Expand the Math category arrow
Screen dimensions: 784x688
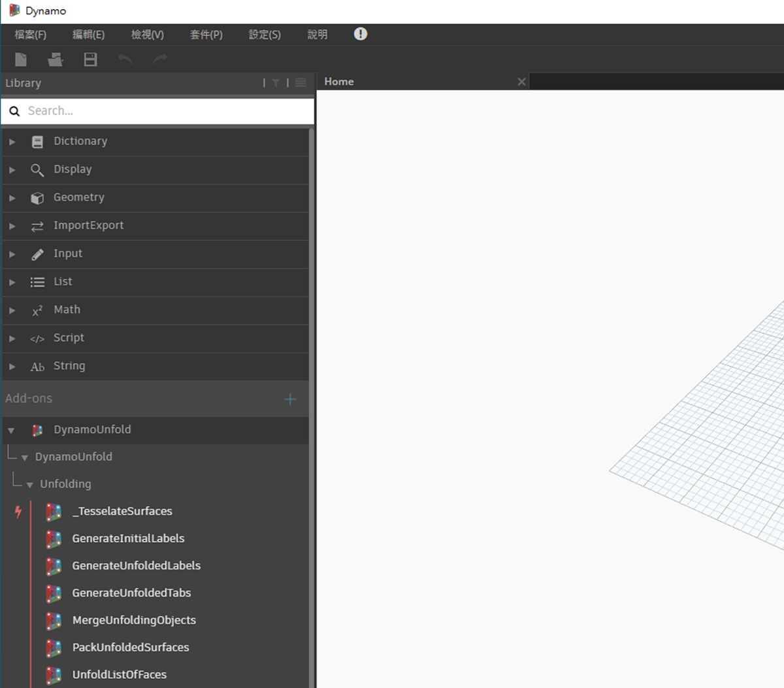[x=12, y=310]
